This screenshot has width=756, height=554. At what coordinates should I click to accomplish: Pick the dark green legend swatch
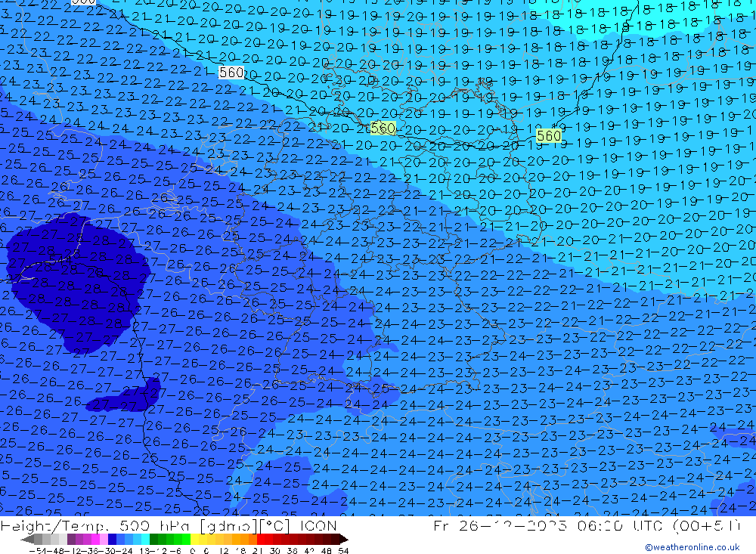click(153, 539)
